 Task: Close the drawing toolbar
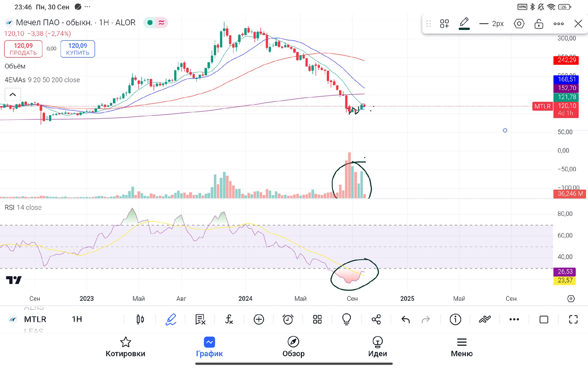coord(578,24)
